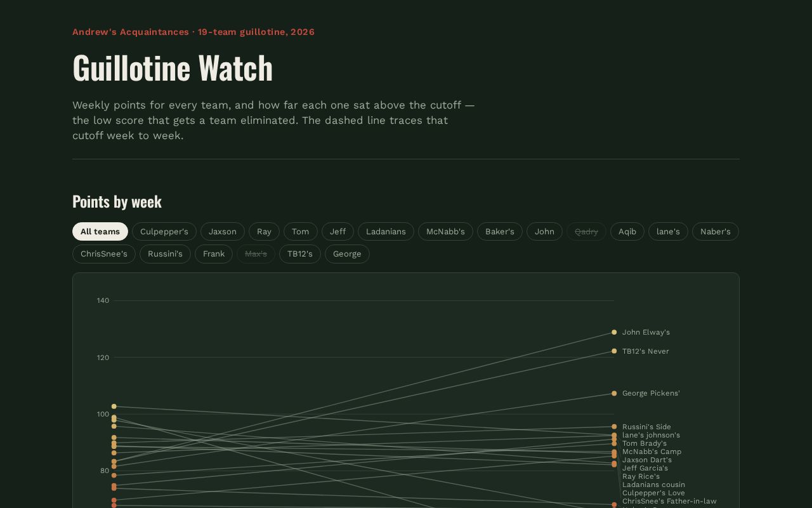Show only Jaxson in chart

[x=223, y=232]
